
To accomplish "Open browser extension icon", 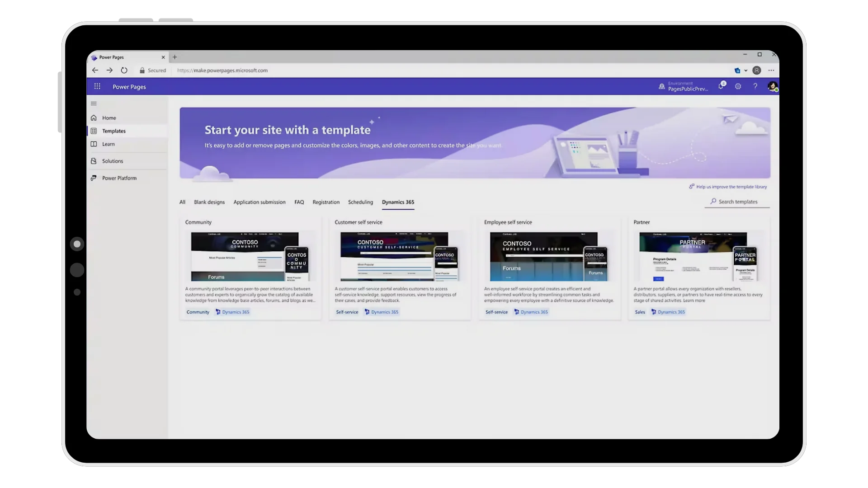I will pyautogui.click(x=737, y=70).
